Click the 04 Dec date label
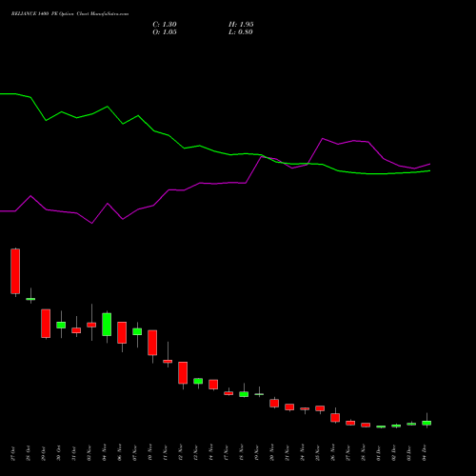Screen dimensions: 476x476 [x=425, y=453]
